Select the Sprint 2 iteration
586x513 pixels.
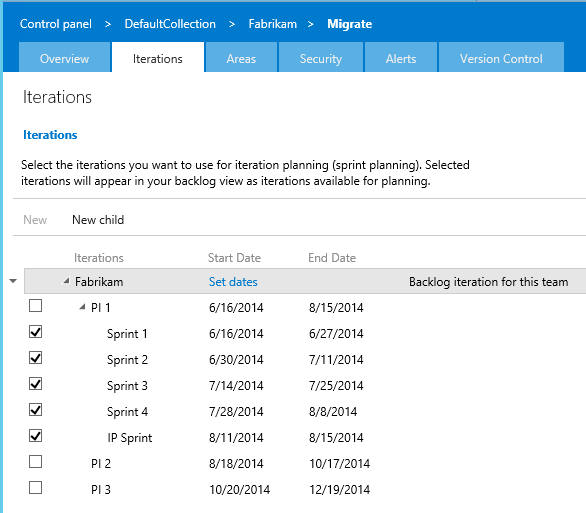[127, 359]
